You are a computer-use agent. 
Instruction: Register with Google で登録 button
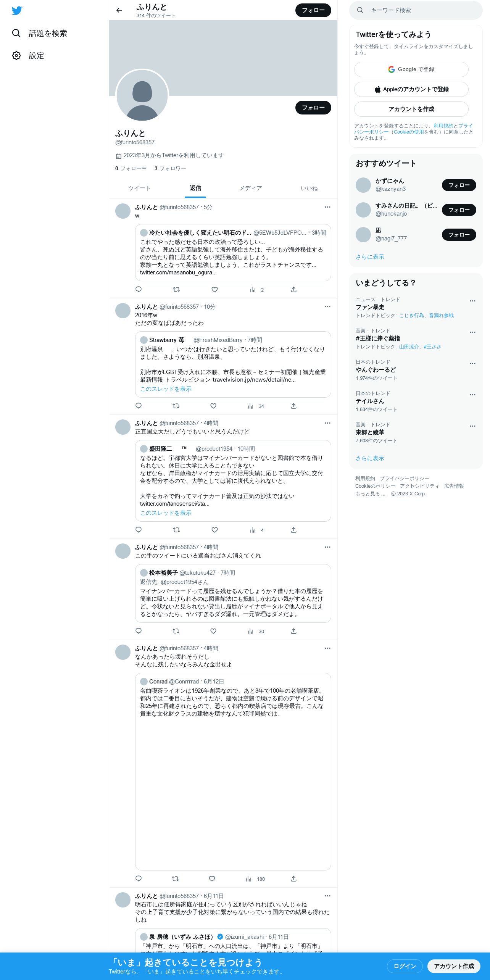click(x=411, y=69)
